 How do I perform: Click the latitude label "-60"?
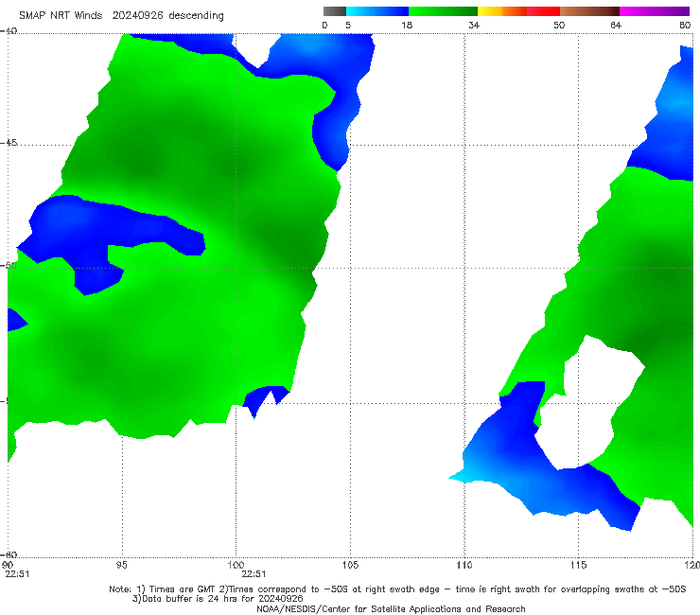9,554
